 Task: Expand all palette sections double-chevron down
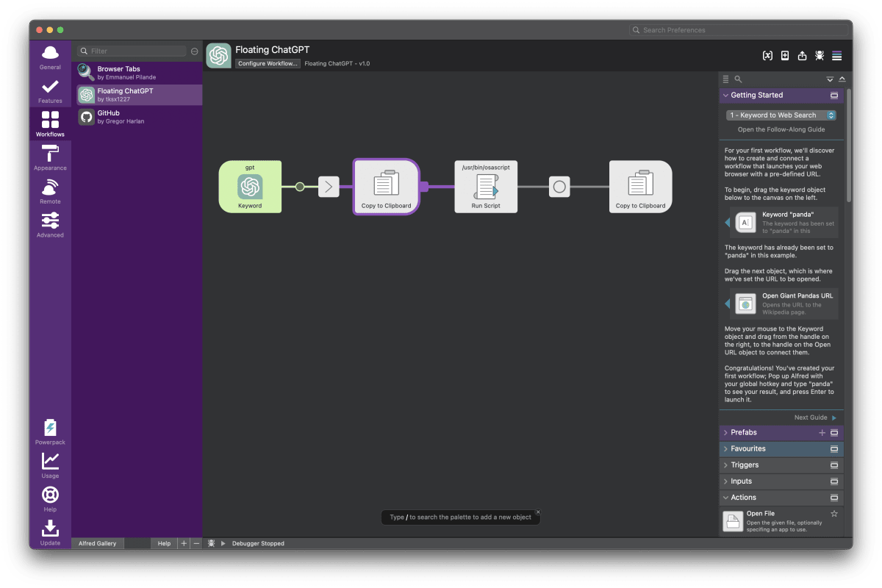point(830,79)
